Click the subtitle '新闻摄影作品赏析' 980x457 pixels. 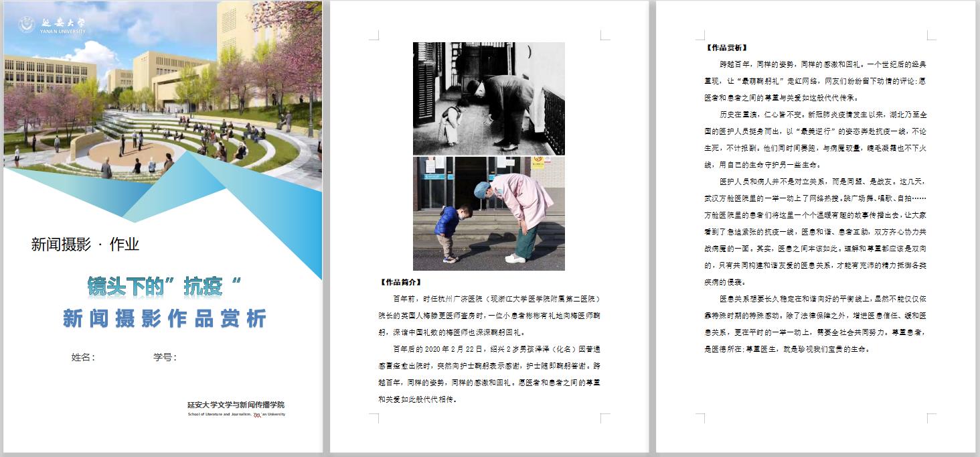coord(165,318)
